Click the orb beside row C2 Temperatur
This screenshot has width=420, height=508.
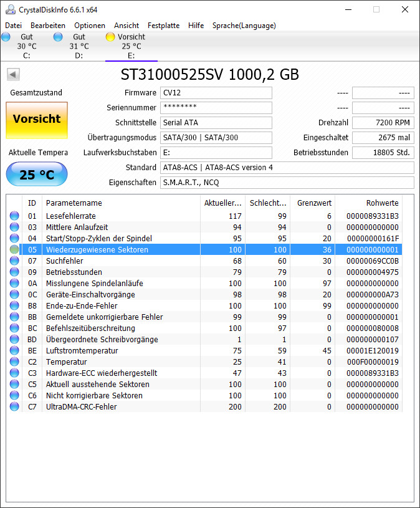pos(14,362)
